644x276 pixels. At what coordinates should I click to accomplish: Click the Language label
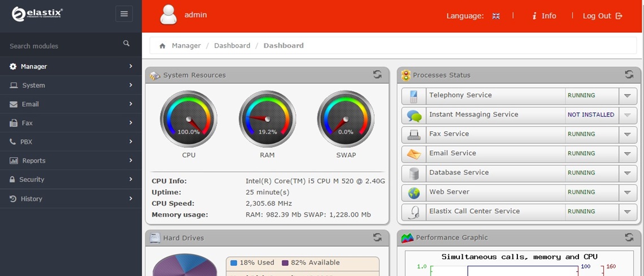465,16
